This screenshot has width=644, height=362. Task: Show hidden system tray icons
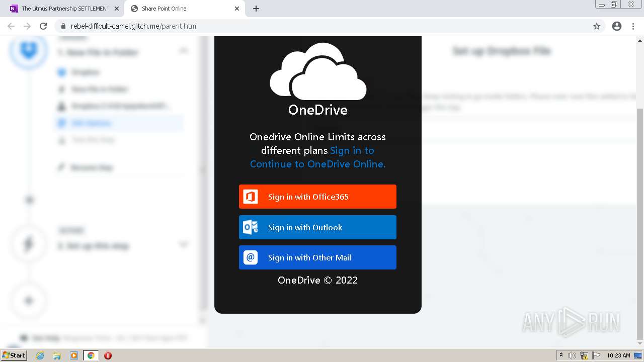pyautogui.click(x=561, y=355)
